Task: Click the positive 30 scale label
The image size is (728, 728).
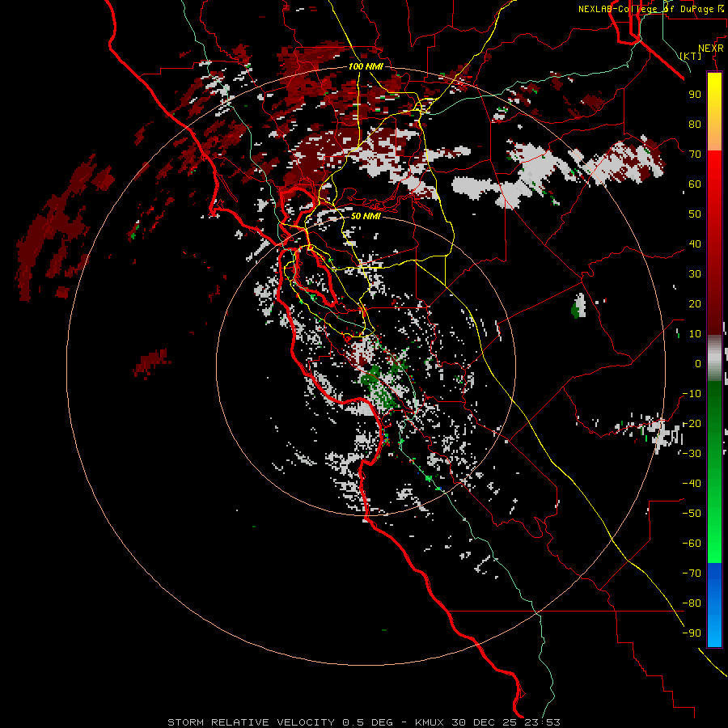Action: pos(695,274)
